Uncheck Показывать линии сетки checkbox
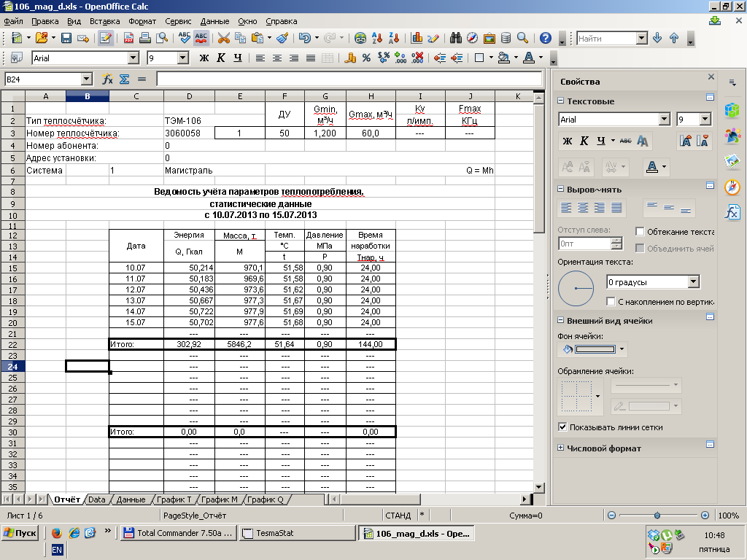 point(562,427)
